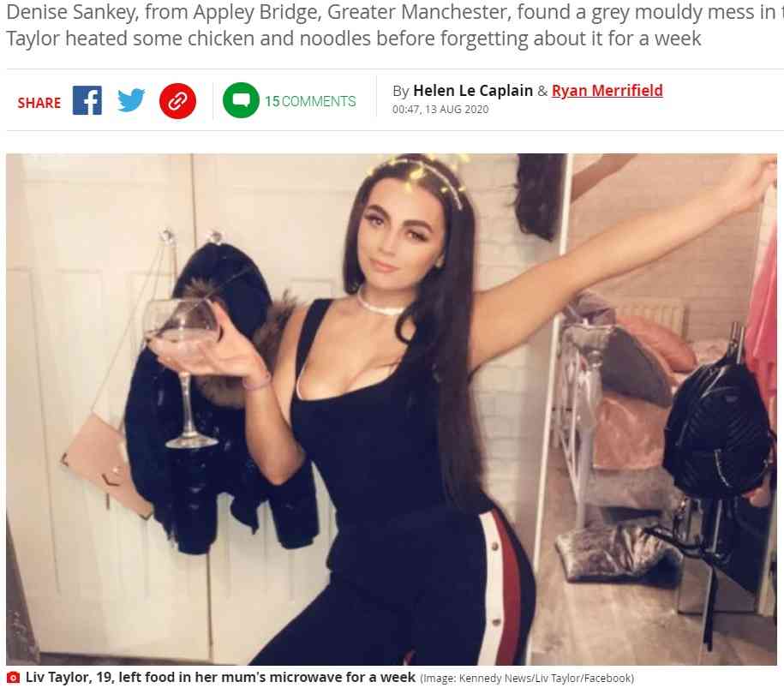Select author name Helen Le Caplain
Viewport: 784px width, 688px height.
[473, 91]
